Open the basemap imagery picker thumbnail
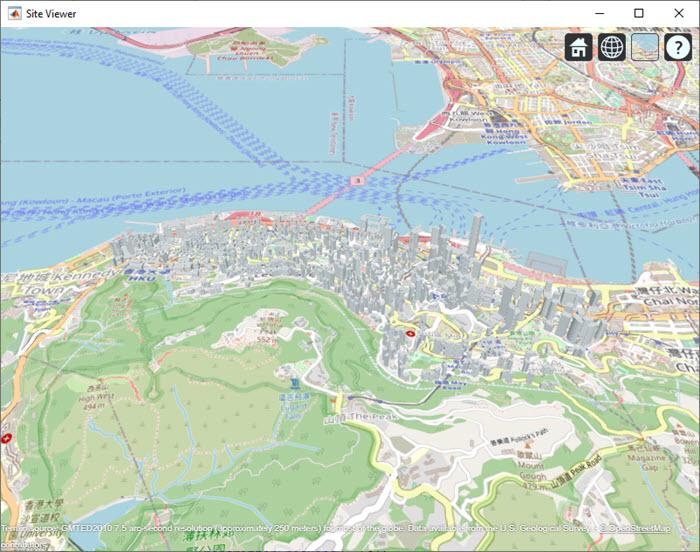Image resolution: width=700 pixels, height=552 pixels. point(645,46)
